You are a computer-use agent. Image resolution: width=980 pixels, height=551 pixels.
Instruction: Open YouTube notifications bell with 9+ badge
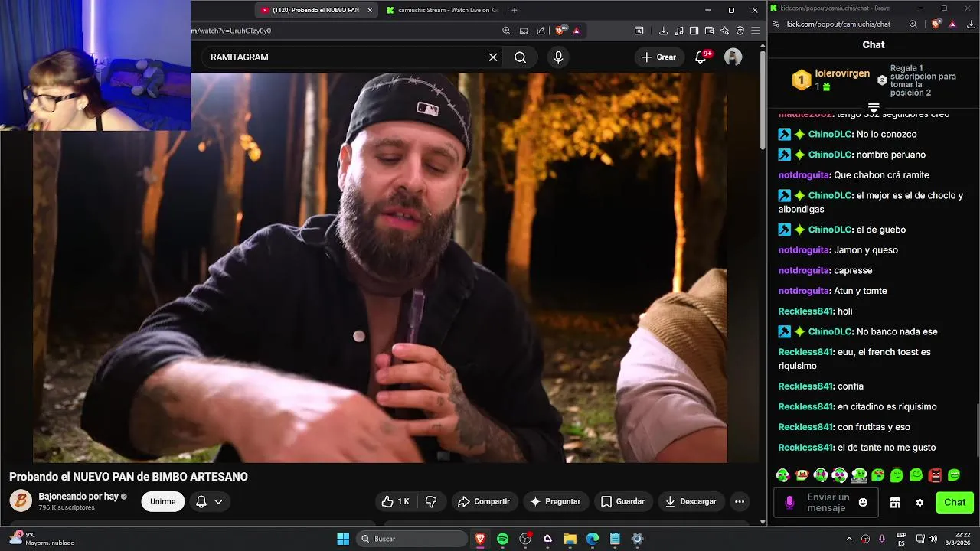pyautogui.click(x=701, y=57)
